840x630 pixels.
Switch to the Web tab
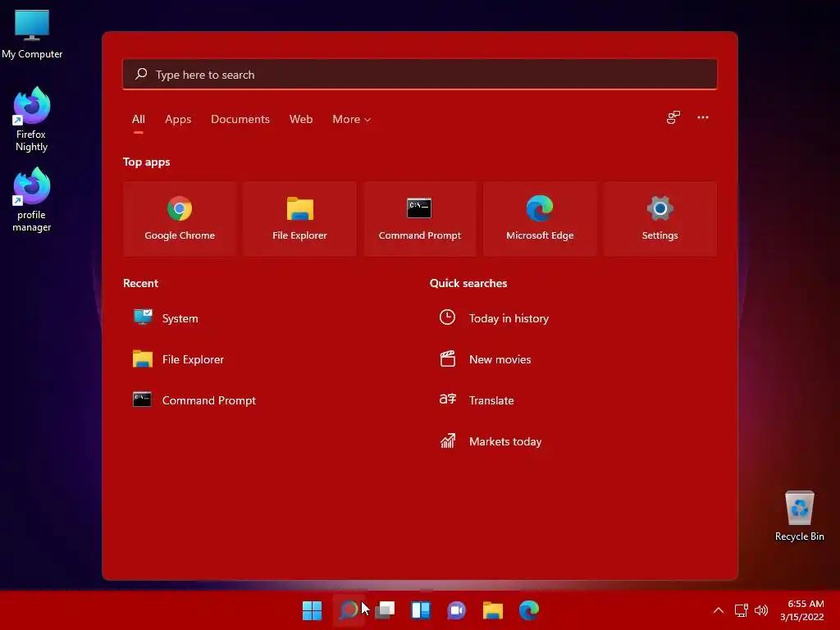click(x=301, y=120)
